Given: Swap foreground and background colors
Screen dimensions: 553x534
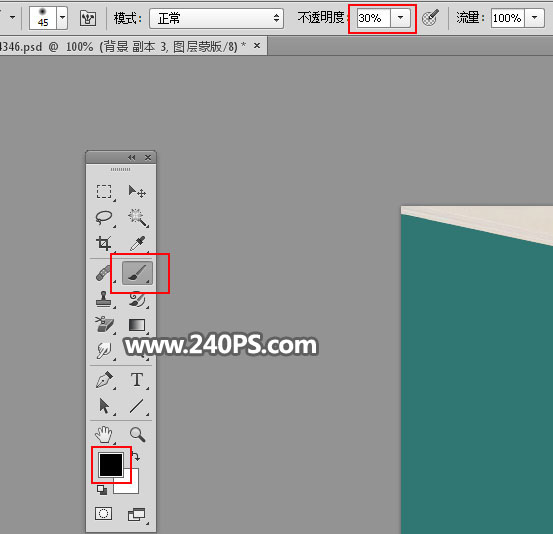Looking at the screenshot, I should 136,457.
